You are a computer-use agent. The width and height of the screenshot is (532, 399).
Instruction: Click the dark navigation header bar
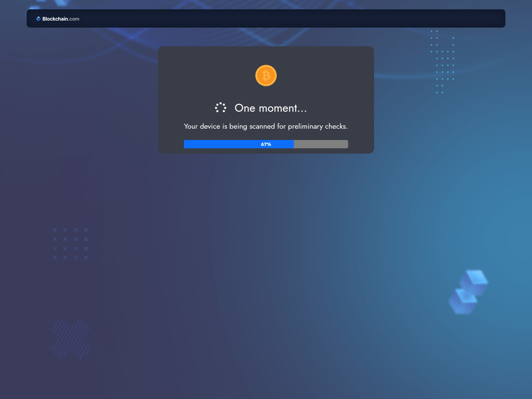coord(266,18)
